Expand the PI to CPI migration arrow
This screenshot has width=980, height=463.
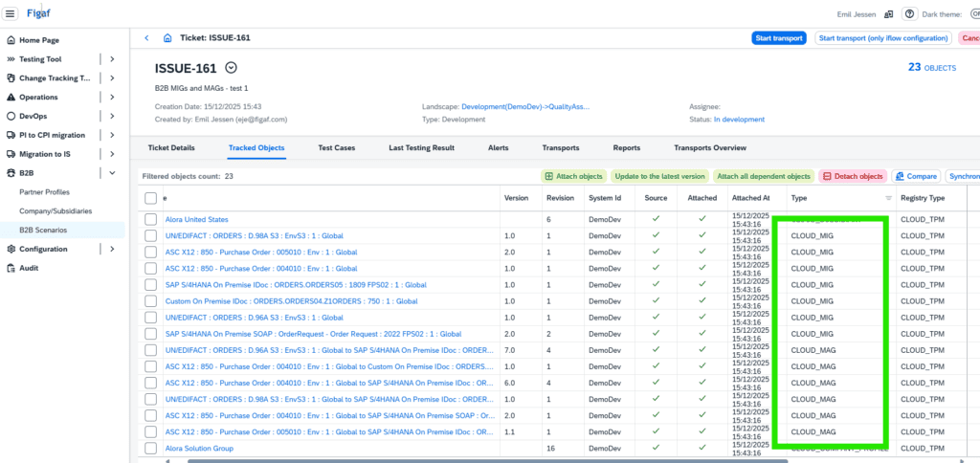(x=112, y=135)
